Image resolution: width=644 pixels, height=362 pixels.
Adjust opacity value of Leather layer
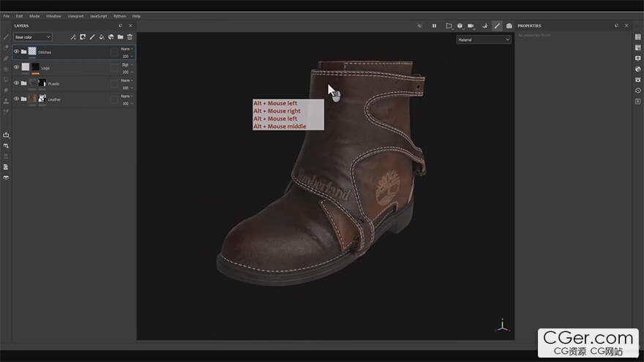pyautogui.click(x=127, y=103)
